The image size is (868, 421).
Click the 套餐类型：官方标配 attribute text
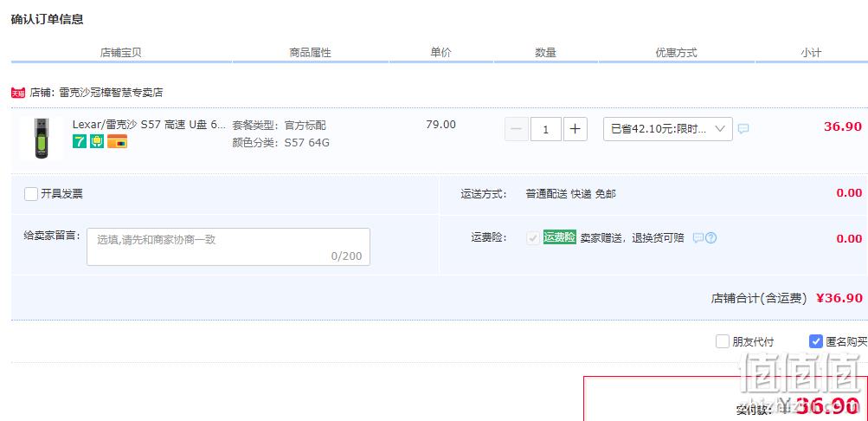coord(279,126)
